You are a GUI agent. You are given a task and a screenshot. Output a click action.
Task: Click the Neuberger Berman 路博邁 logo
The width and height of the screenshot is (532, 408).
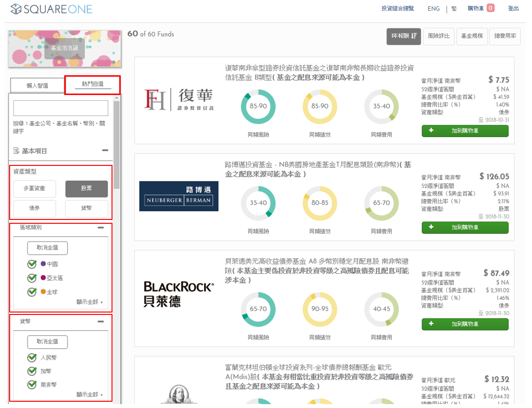click(x=179, y=196)
